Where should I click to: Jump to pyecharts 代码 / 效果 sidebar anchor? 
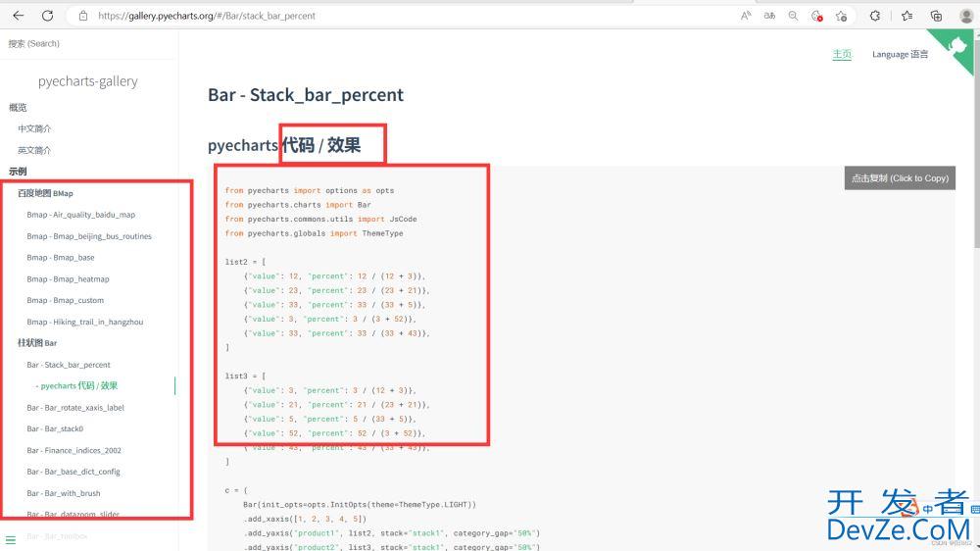[x=76, y=386]
